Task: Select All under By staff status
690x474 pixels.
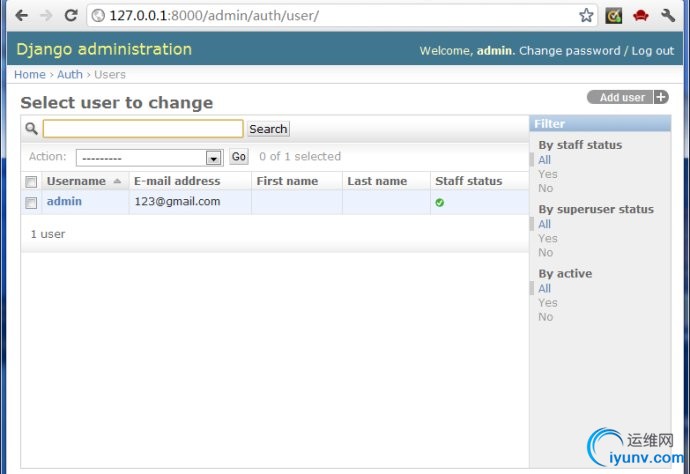Action: [x=544, y=160]
